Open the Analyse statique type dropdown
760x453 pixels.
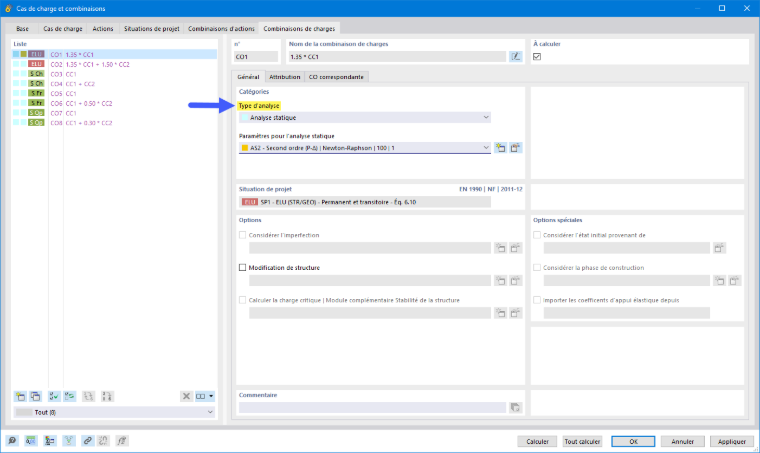pos(365,117)
